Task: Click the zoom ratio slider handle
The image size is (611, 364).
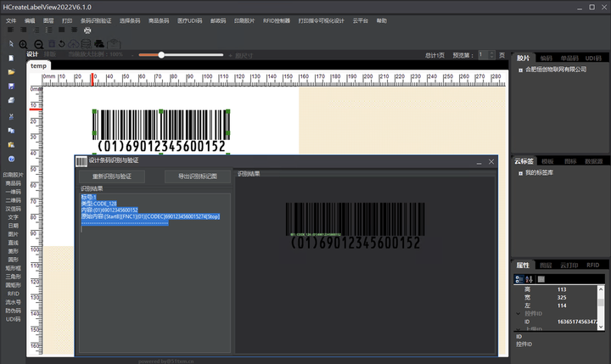Action: click(161, 54)
